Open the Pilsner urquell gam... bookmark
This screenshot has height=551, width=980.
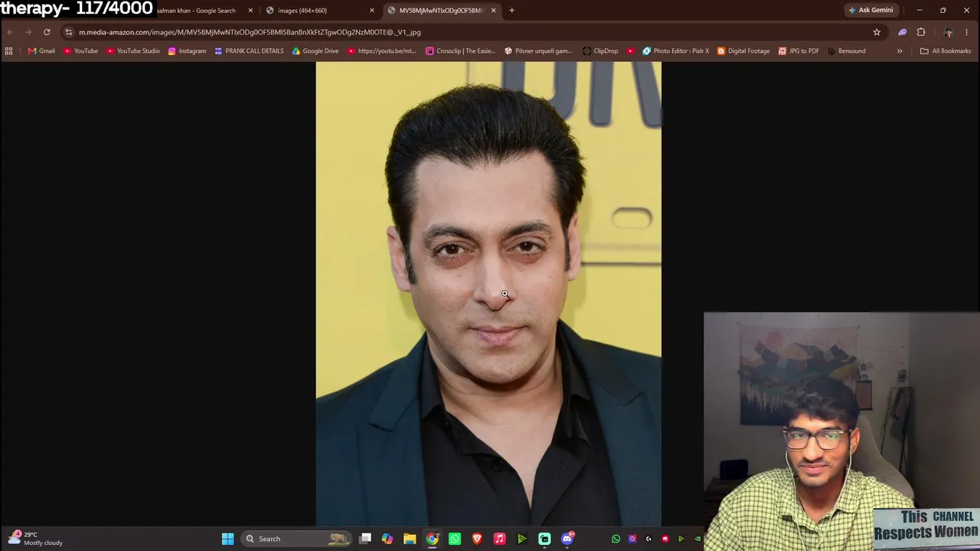tap(538, 51)
